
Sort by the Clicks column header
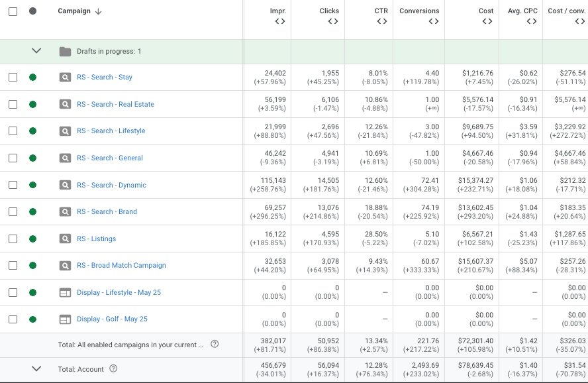[329, 11]
